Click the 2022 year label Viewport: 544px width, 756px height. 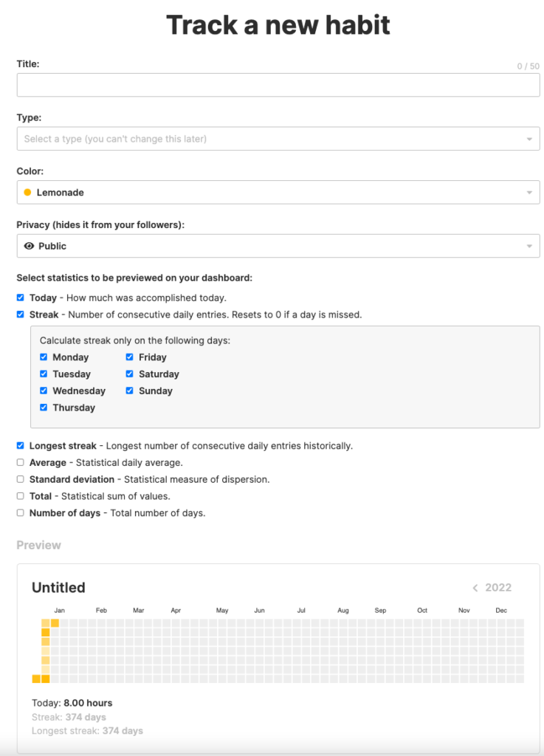(498, 588)
